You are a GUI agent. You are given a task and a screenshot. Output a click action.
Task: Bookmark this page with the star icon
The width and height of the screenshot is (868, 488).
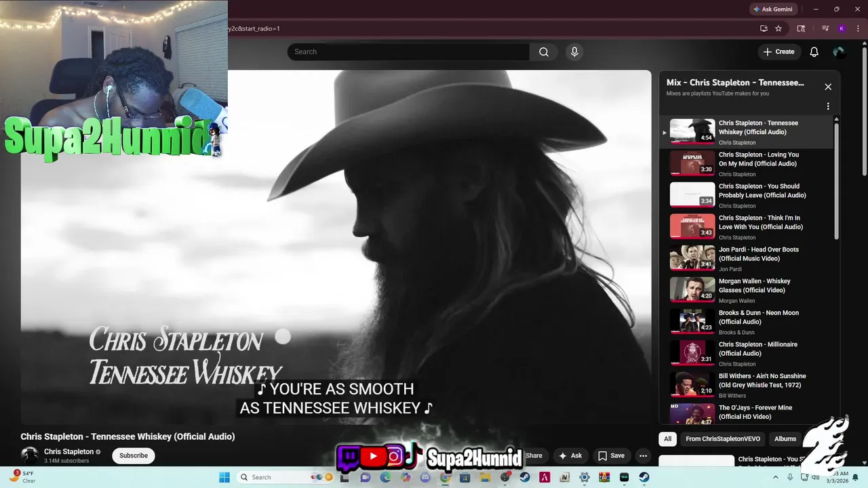coord(778,28)
